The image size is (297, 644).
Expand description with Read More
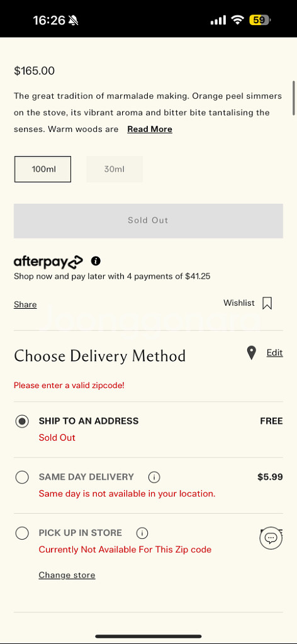[150, 129]
